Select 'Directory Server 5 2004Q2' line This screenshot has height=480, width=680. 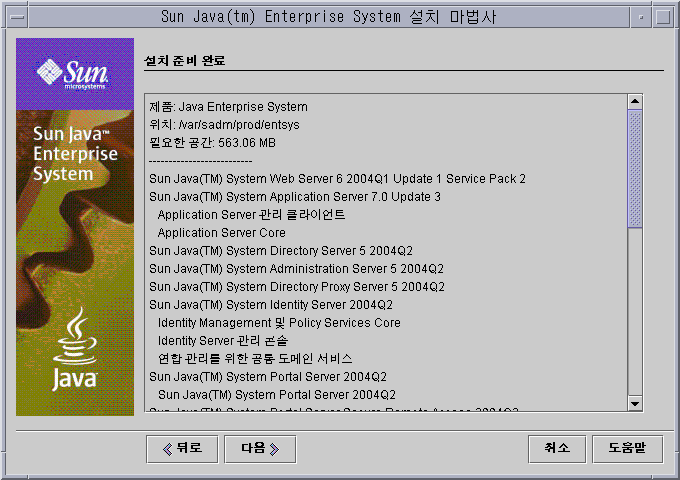[281, 251]
